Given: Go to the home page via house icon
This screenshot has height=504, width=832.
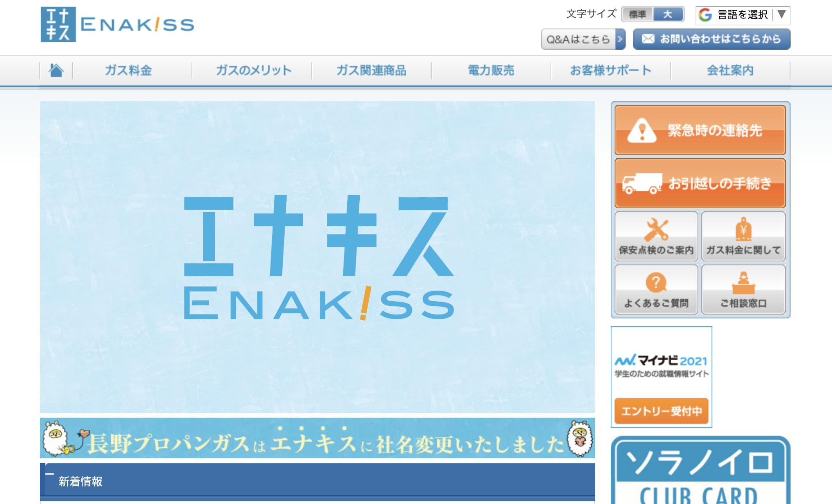Looking at the screenshot, I should click(56, 70).
